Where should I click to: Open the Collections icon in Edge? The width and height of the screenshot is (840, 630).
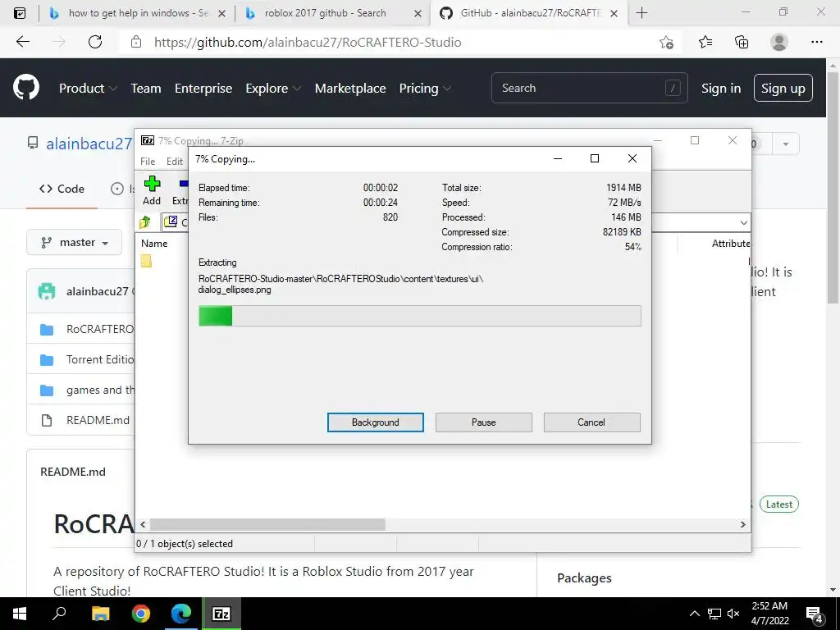pos(742,42)
